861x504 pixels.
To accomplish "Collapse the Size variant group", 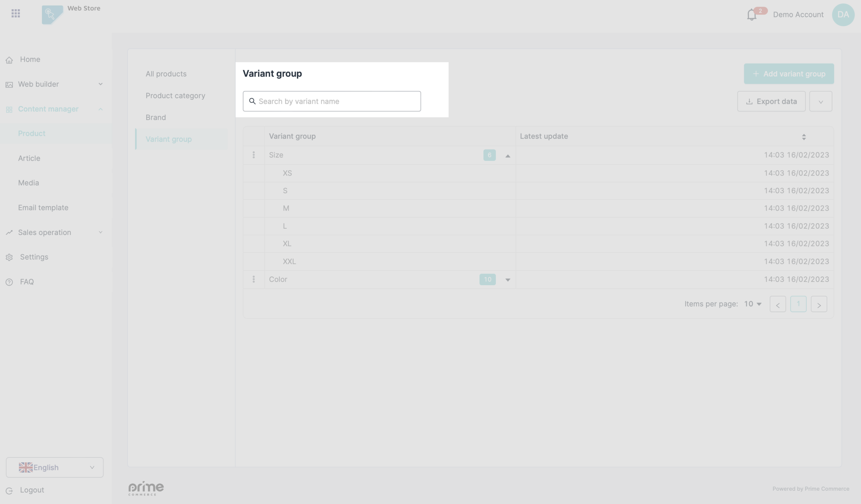I will (508, 156).
